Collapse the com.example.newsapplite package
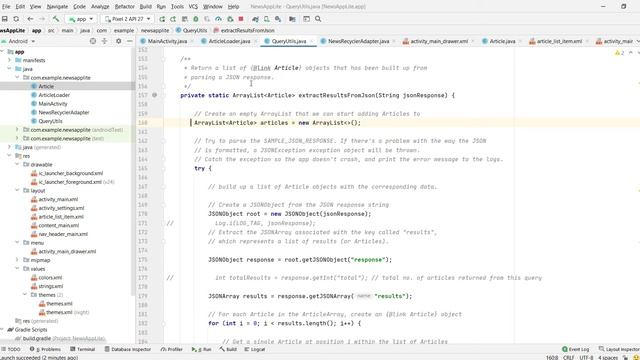640x360 pixels. click(17, 78)
